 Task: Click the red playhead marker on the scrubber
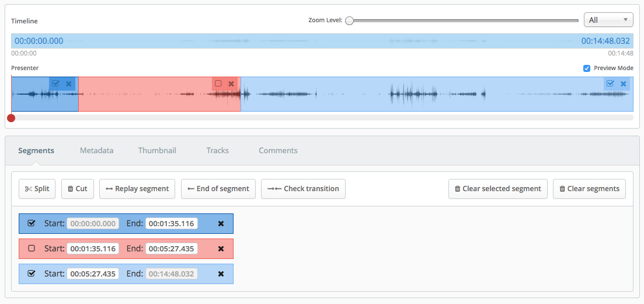(11, 118)
